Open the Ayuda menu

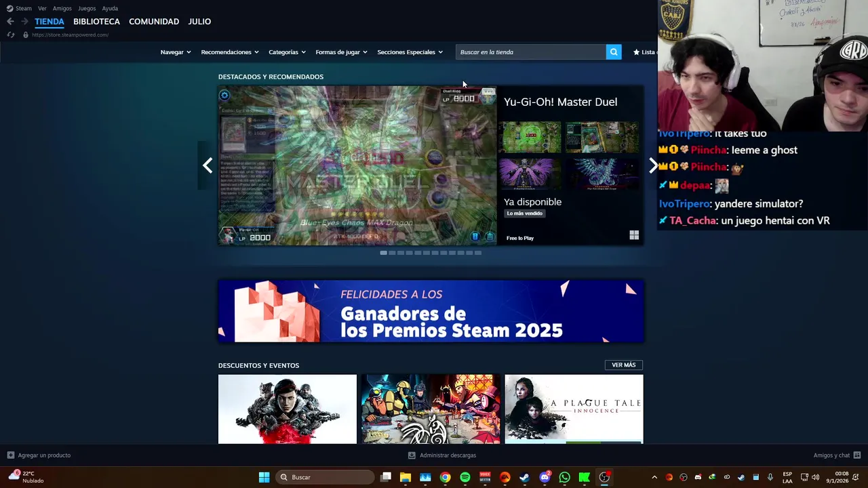(110, 8)
